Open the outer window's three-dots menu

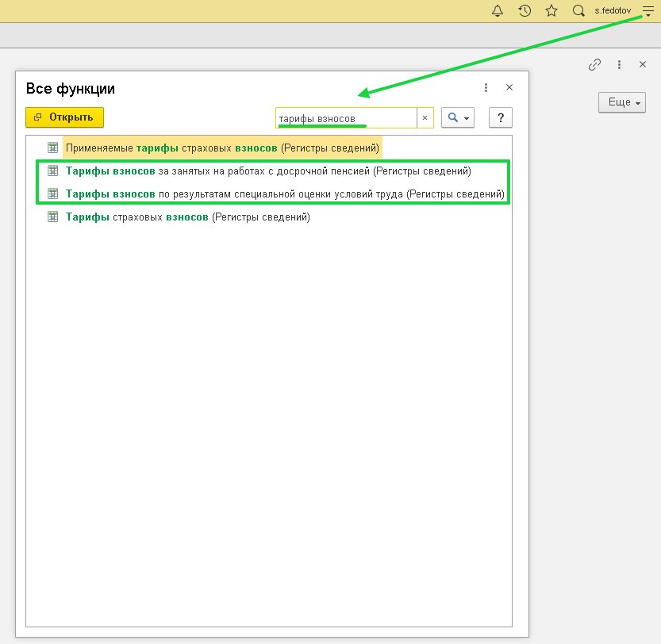pos(619,64)
